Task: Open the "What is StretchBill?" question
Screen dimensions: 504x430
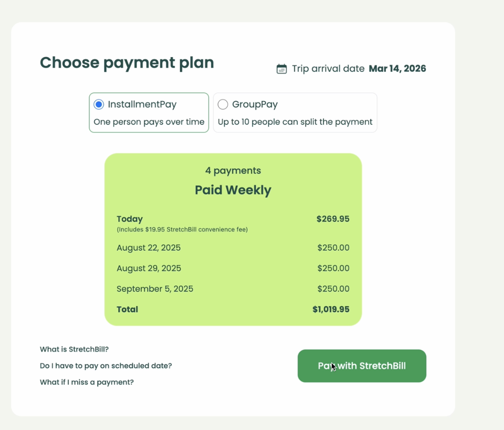Action: point(74,349)
